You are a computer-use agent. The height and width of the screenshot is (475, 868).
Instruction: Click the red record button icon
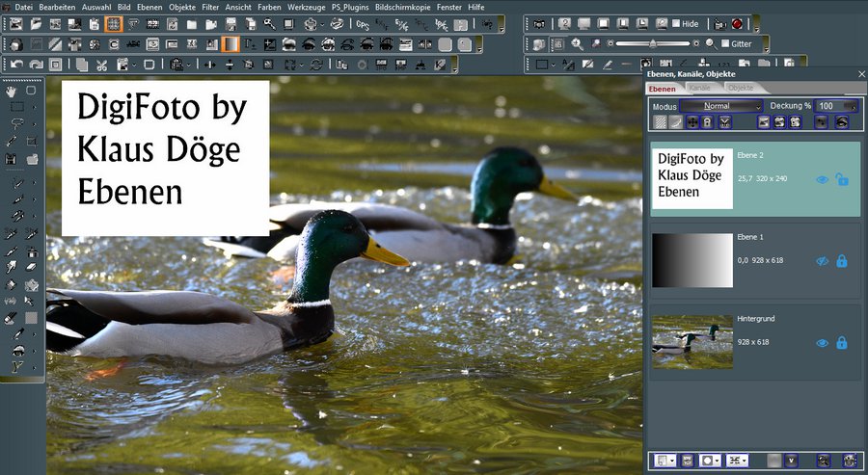tap(737, 23)
